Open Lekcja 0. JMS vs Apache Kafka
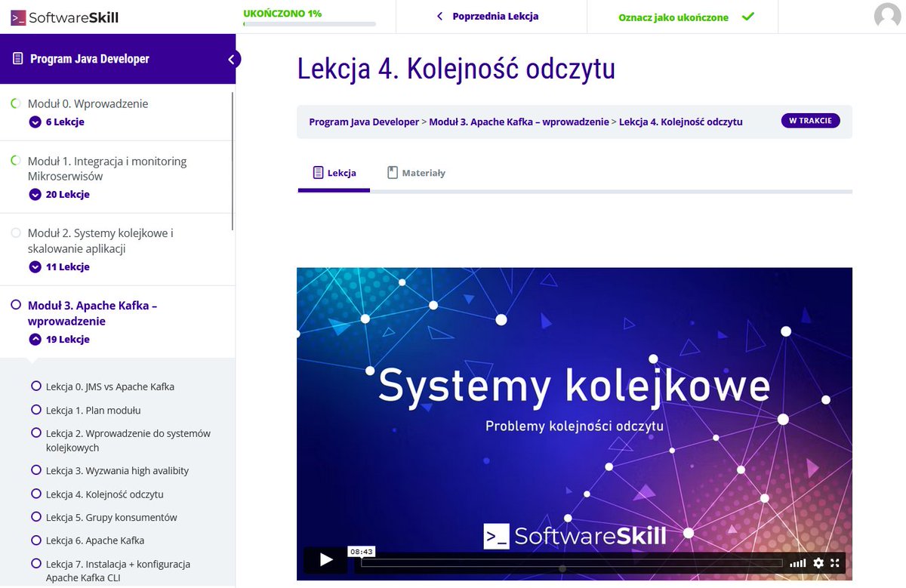The image size is (906, 588). click(110, 386)
